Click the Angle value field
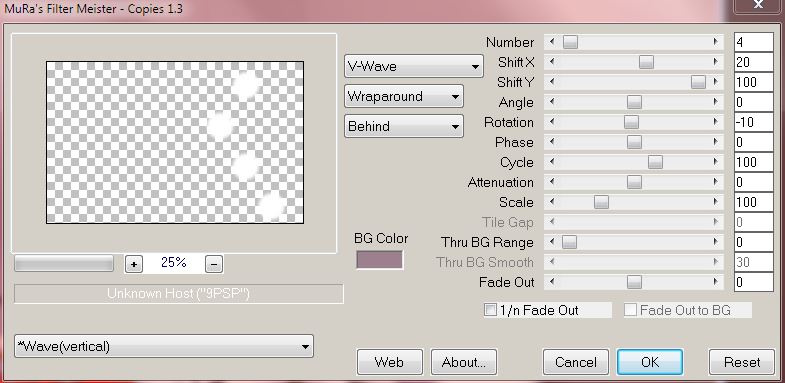 [x=754, y=102]
